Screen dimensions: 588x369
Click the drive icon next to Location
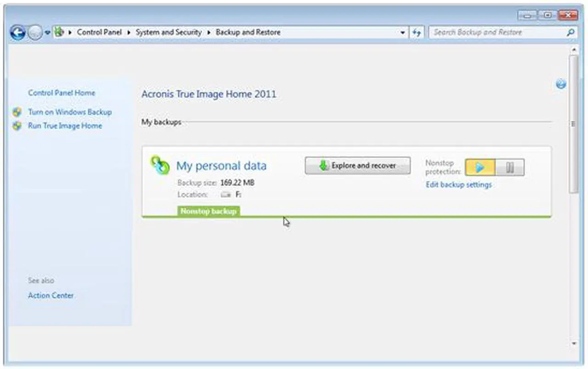coord(226,195)
